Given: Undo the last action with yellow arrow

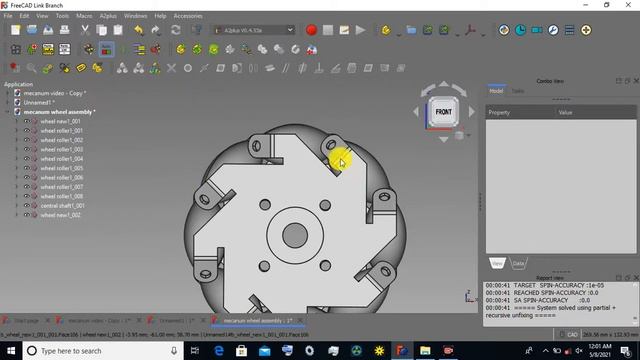Looking at the screenshot, I should click(139, 30).
